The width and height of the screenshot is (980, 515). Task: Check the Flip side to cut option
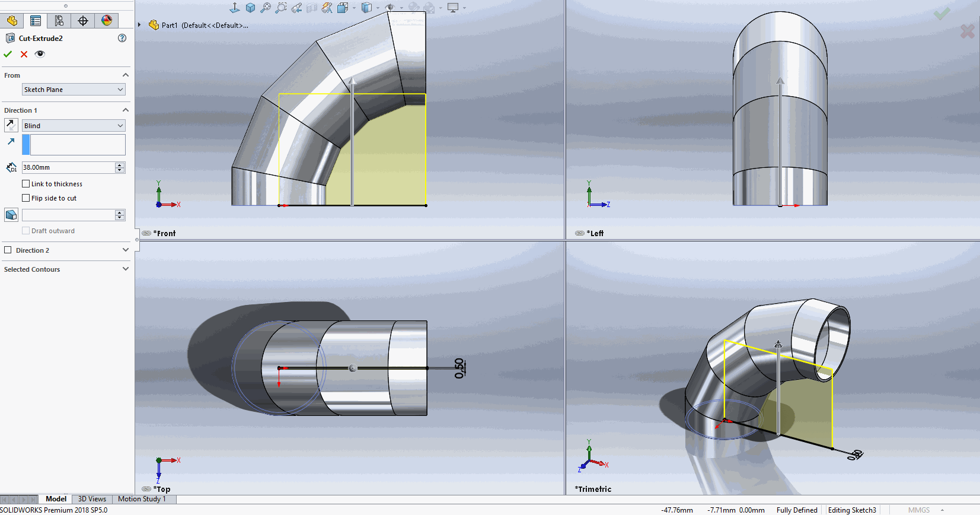click(x=26, y=198)
